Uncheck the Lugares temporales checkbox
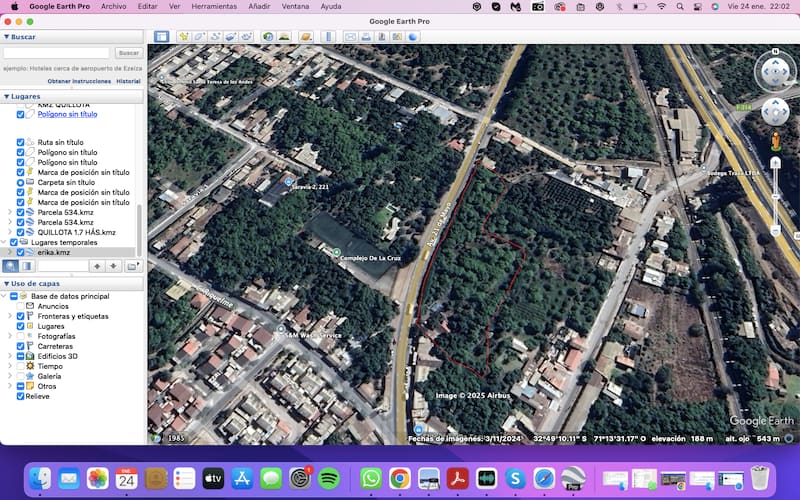The image size is (800, 500). tap(14, 242)
